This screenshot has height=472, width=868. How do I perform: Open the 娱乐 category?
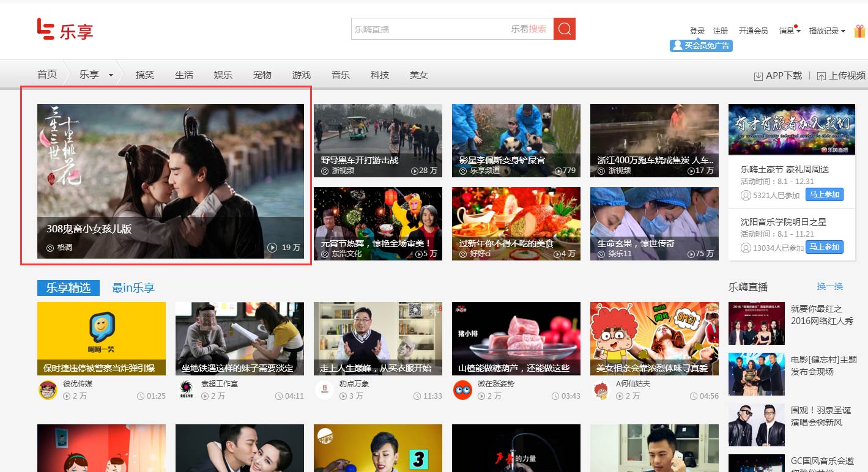tap(223, 75)
